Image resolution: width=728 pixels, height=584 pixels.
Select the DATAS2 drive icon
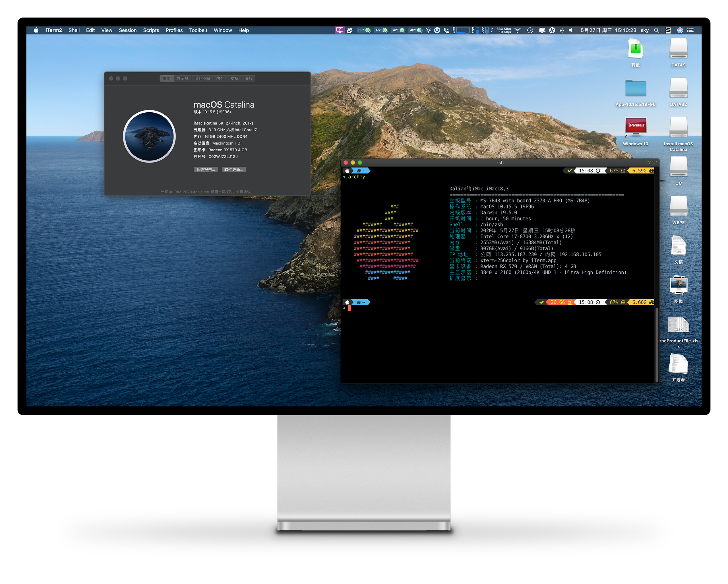point(678,92)
